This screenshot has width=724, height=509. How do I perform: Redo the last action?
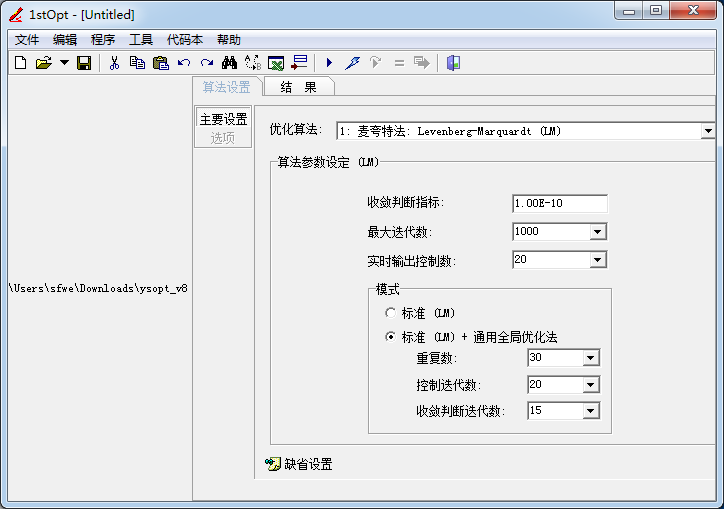[x=207, y=62]
